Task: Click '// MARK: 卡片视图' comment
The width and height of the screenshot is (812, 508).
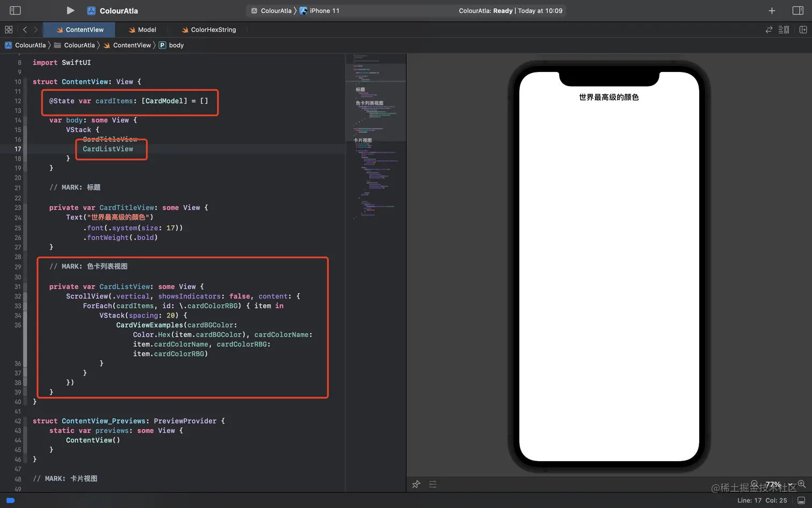Action: point(65,478)
